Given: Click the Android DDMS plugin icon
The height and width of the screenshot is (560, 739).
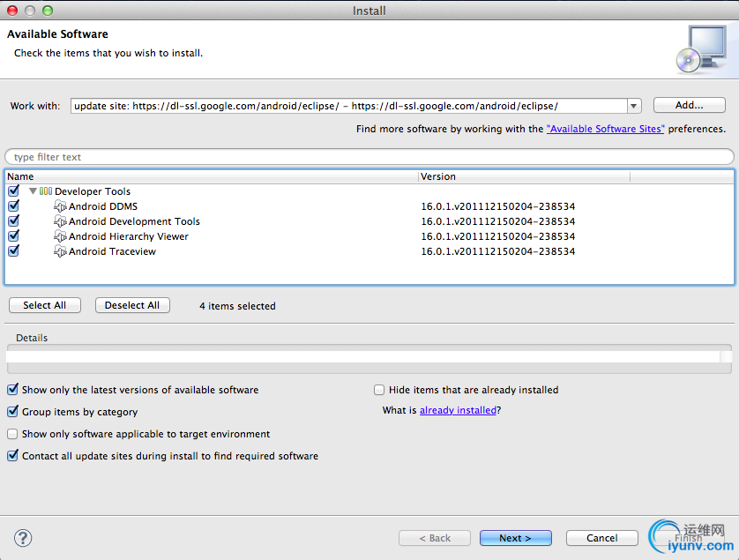Looking at the screenshot, I should coord(60,206).
